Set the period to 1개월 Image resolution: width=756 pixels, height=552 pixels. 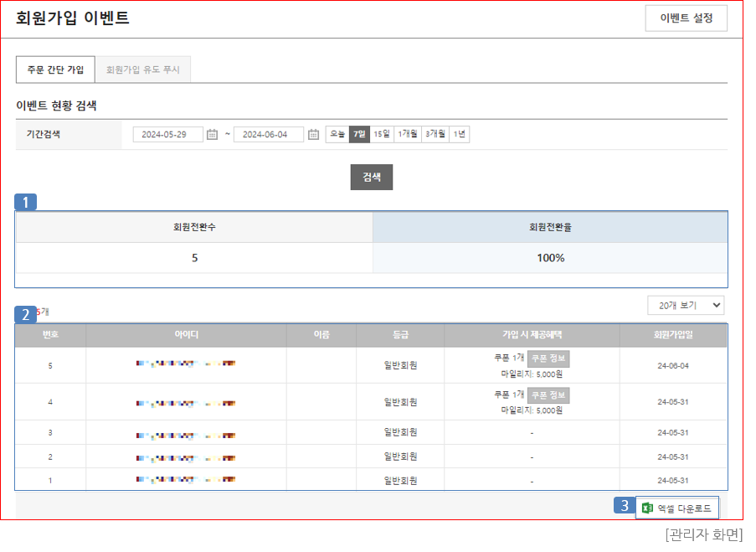tap(408, 135)
